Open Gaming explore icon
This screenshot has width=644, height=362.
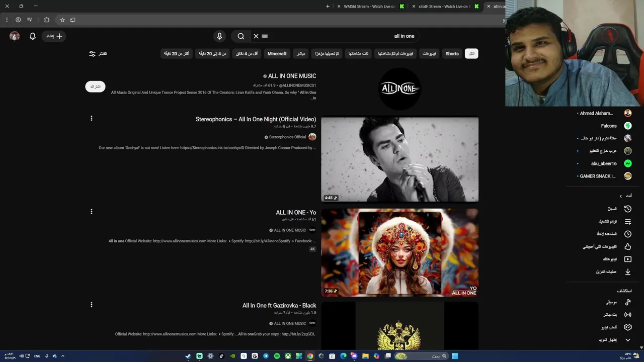[628, 327]
